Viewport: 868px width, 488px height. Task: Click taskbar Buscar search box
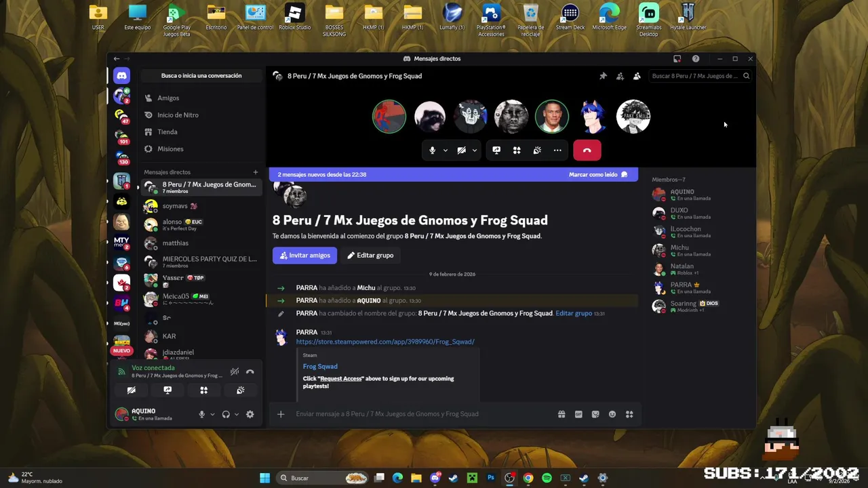(x=324, y=478)
